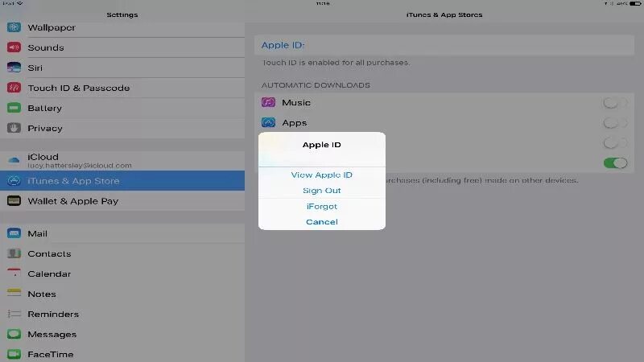This screenshot has width=644, height=362.
Task: Turn off the green enabled switch
Action: (x=615, y=163)
